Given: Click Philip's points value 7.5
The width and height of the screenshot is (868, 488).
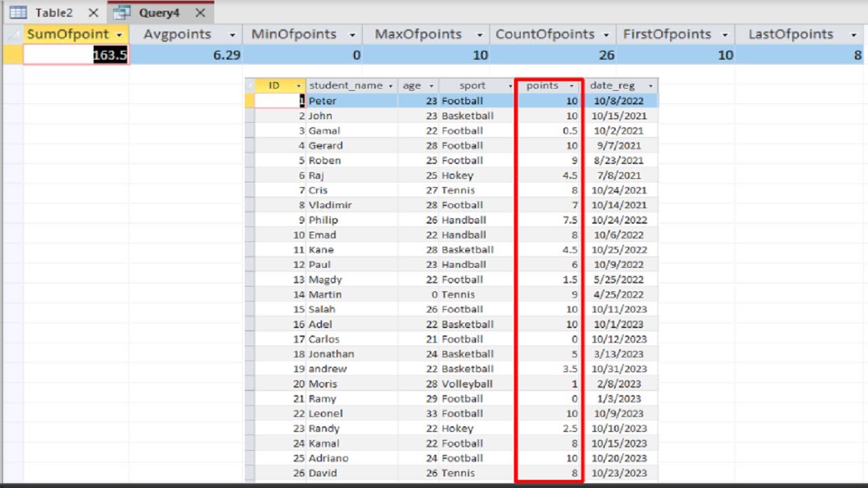Looking at the screenshot, I should tap(570, 220).
